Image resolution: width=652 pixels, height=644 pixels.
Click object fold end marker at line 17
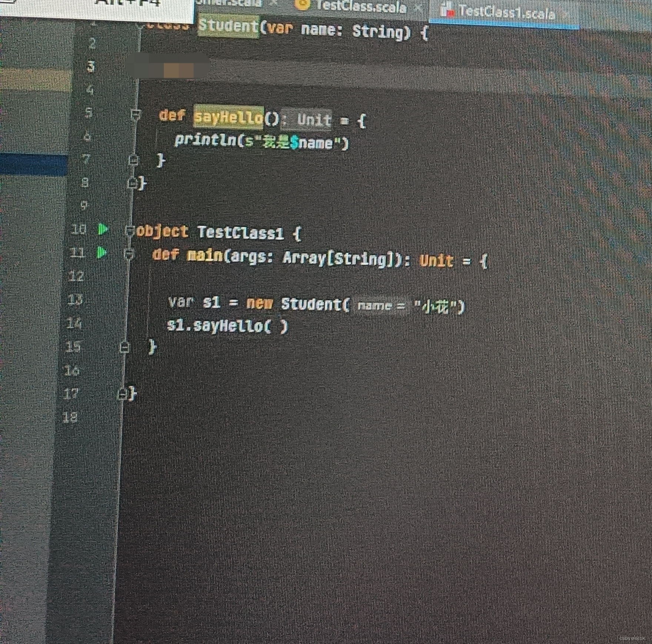(x=122, y=394)
